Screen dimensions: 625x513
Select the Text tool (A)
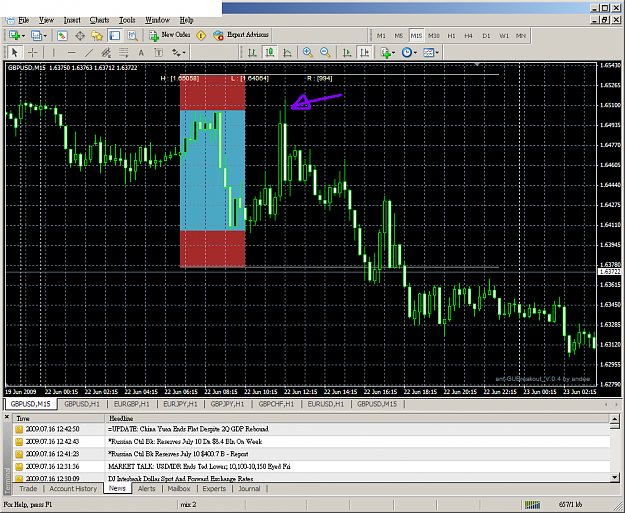point(141,53)
